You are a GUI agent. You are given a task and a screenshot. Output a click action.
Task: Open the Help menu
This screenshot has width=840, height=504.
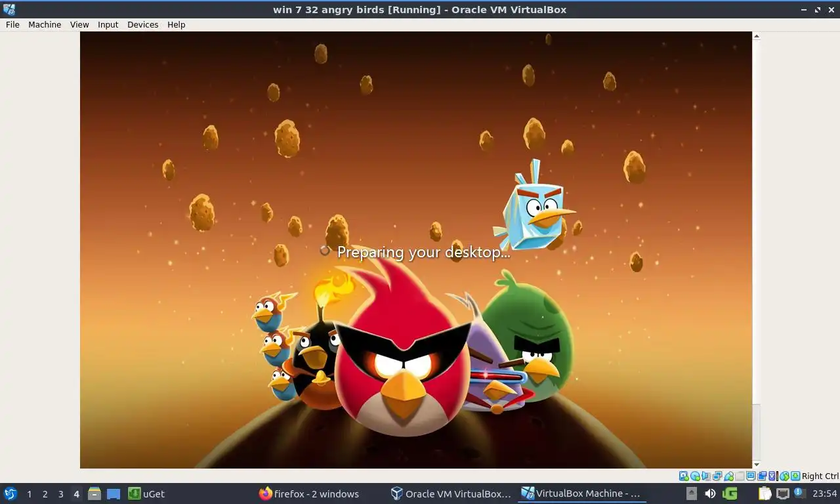tap(176, 24)
